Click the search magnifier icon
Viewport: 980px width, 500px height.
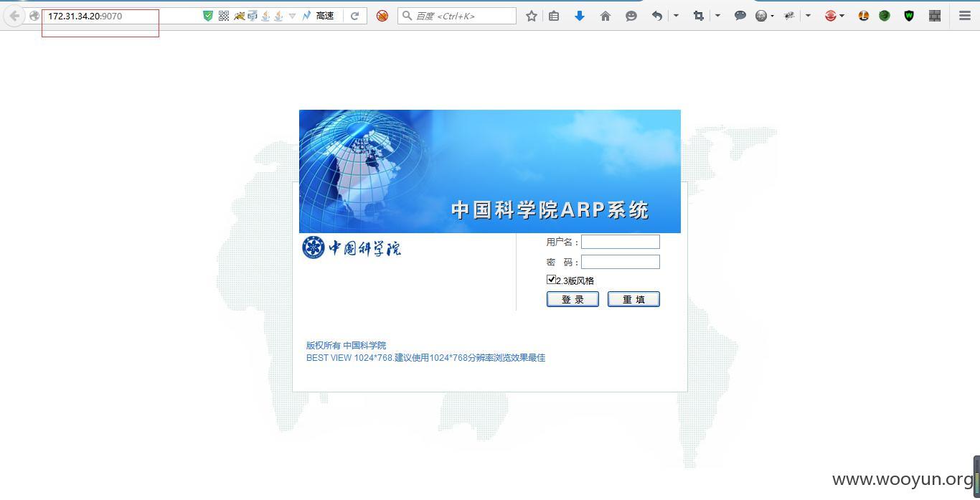point(407,16)
